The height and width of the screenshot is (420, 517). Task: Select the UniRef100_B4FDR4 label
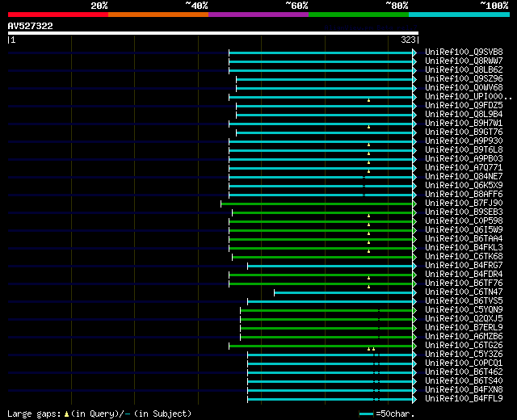pyautogui.click(x=464, y=275)
